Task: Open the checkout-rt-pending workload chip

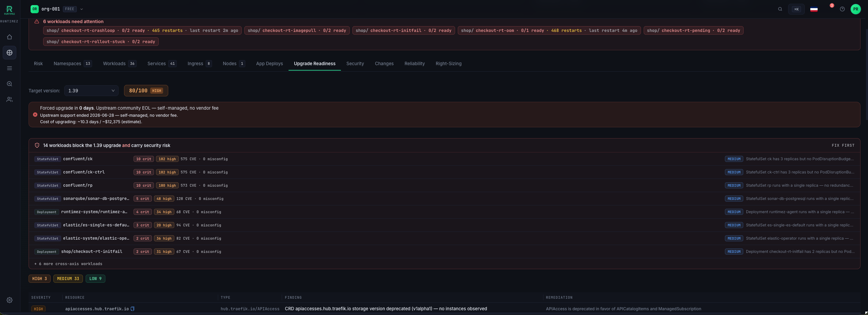Action: (694, 31)
